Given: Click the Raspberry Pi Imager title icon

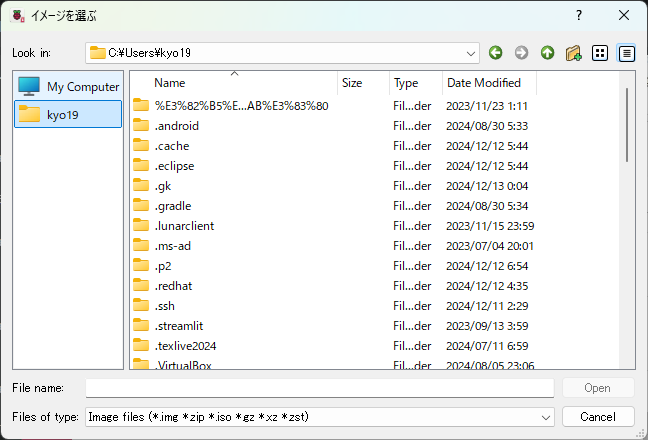Looking at the screenshot, I should tap(18, 16).
